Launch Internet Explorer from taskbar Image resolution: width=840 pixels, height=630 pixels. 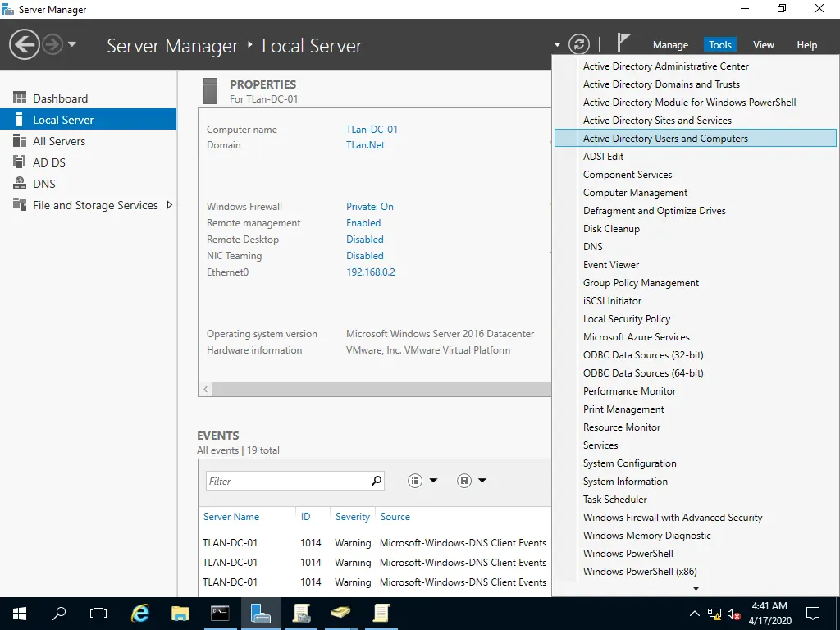click(x=140, y=614)
